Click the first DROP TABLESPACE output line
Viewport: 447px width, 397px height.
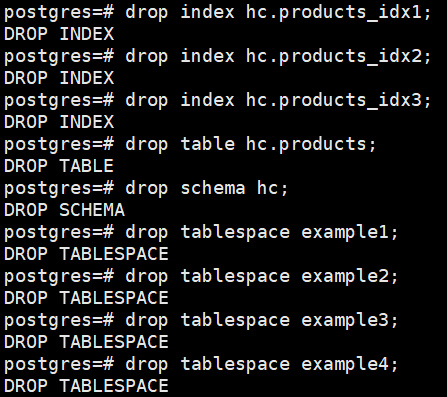pos(86,254)
